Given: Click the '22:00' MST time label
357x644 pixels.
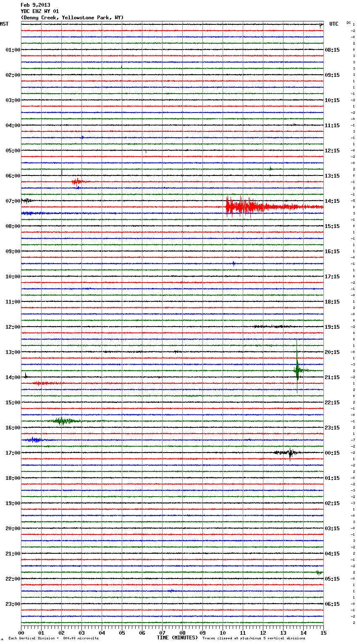Looking at the screenshot, I should [x=13, y=579].
